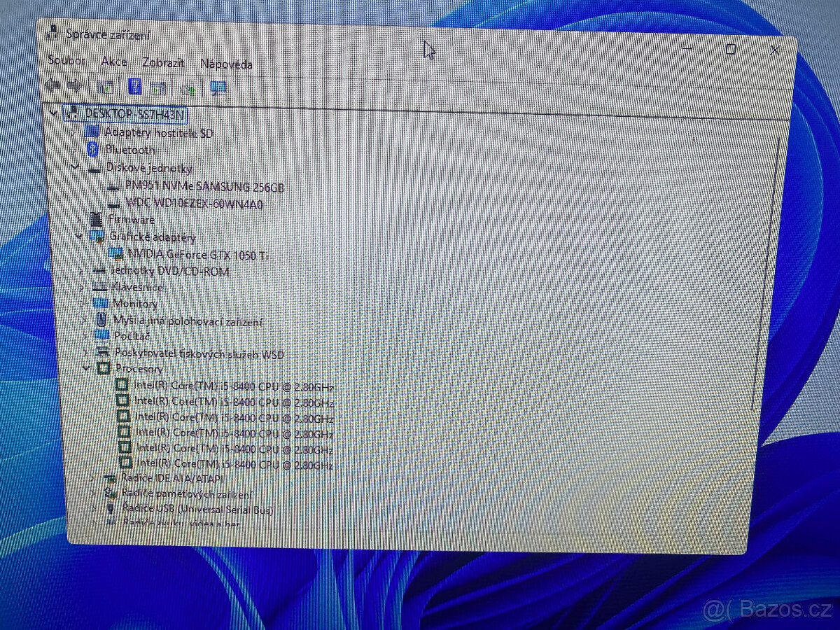
Task: Click the Bluetooth device icon
Action: [x=94, y=150]
